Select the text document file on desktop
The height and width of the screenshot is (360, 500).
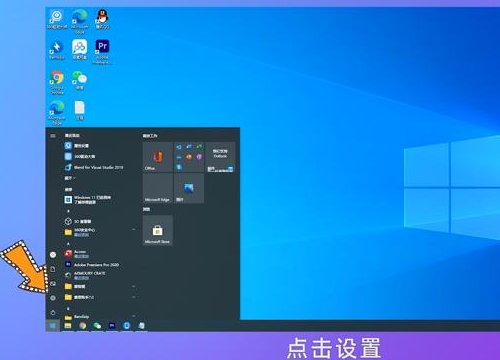[79, 111]
